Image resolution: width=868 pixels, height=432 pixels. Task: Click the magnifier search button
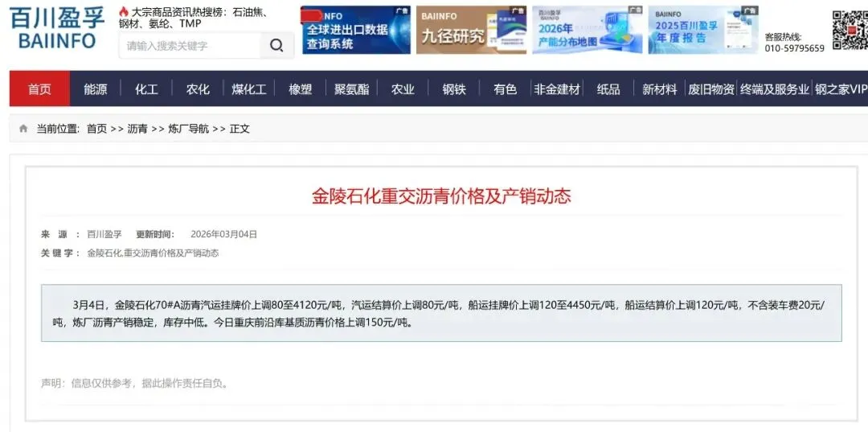(276, 45)
